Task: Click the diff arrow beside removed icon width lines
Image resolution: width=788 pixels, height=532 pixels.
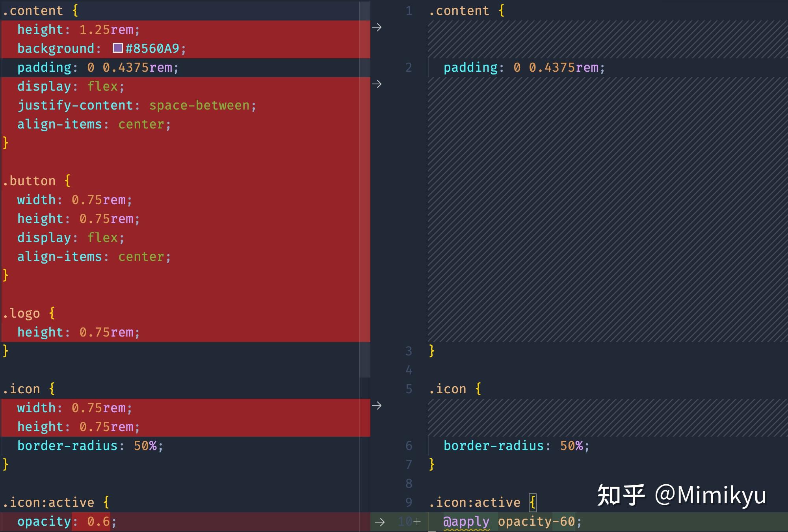Action: (x=377, y=405)
